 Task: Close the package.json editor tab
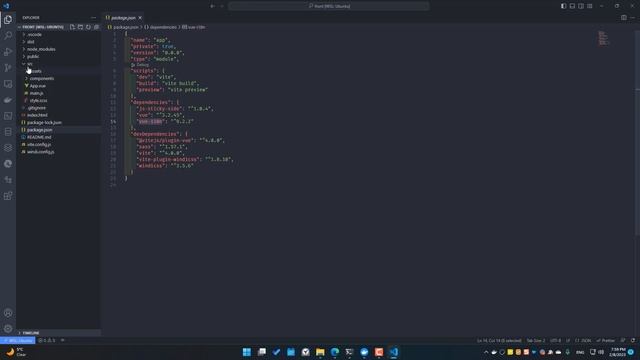tap(140, 18)
